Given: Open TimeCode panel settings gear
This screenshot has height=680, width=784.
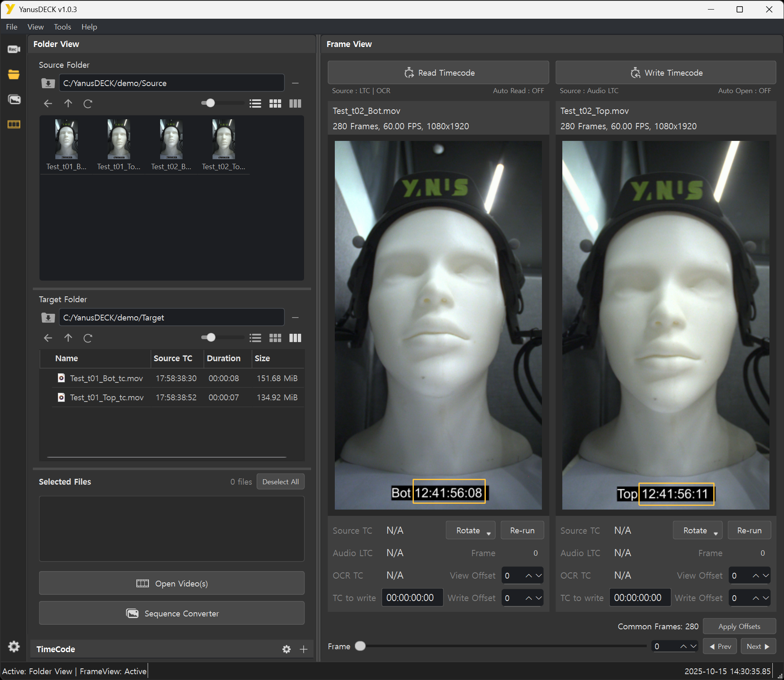Looking at the screenshot, I should (286, 649).
